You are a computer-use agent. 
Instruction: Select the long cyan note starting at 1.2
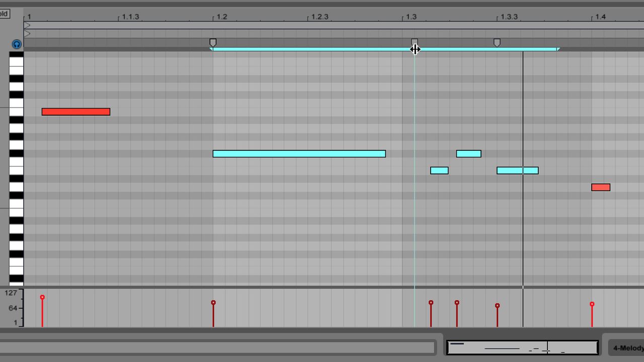click(x=299, y=154)
